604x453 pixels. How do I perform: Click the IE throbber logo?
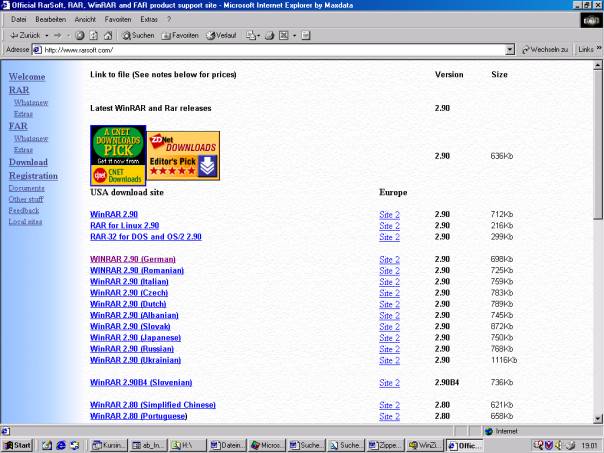(591, 20)
